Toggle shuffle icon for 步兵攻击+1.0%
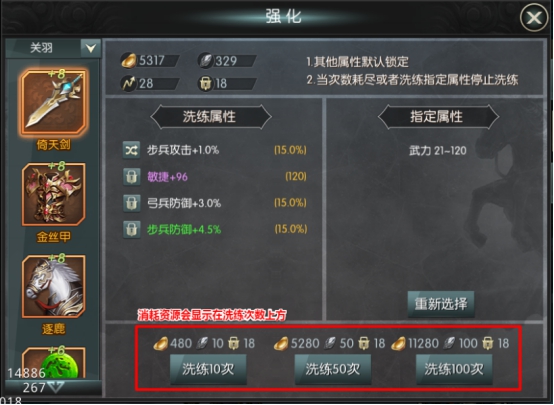Screen dimensions: 554x405 [131, 150]
